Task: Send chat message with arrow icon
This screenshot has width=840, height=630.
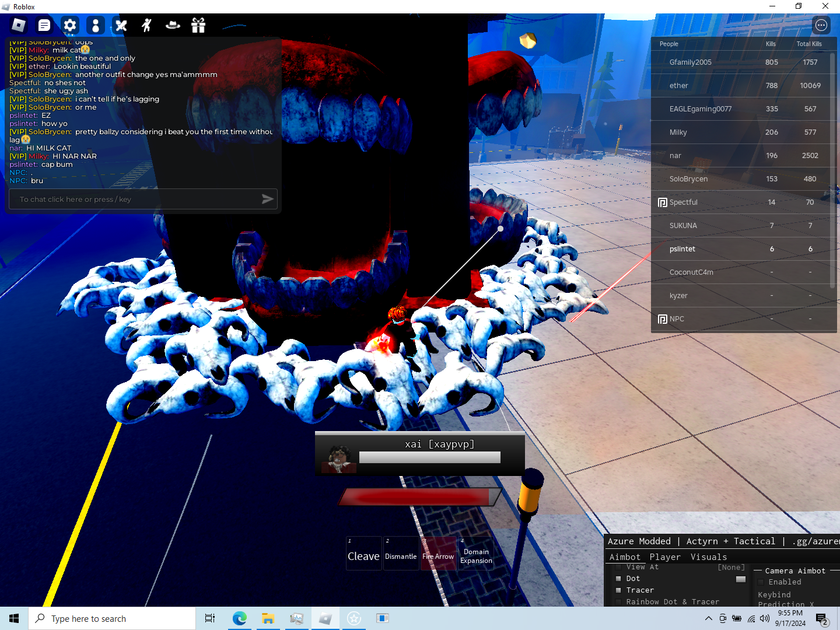Action: pos(267,199)
